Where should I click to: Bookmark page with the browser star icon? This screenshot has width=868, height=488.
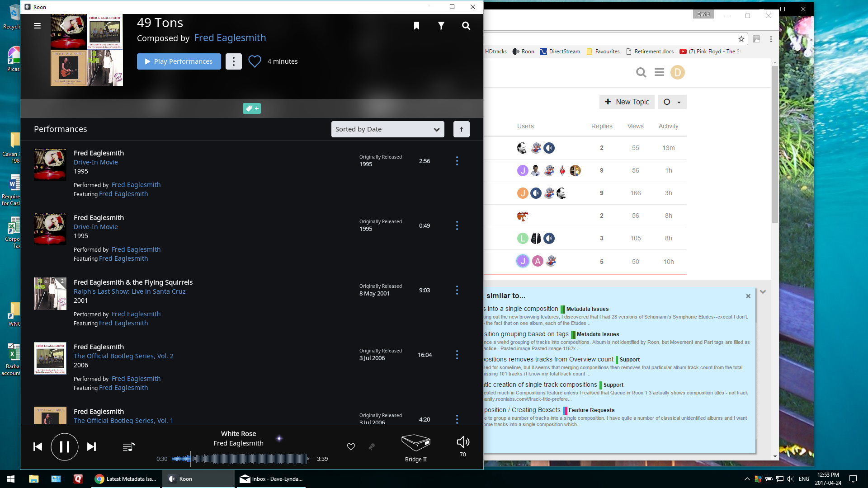741,39
